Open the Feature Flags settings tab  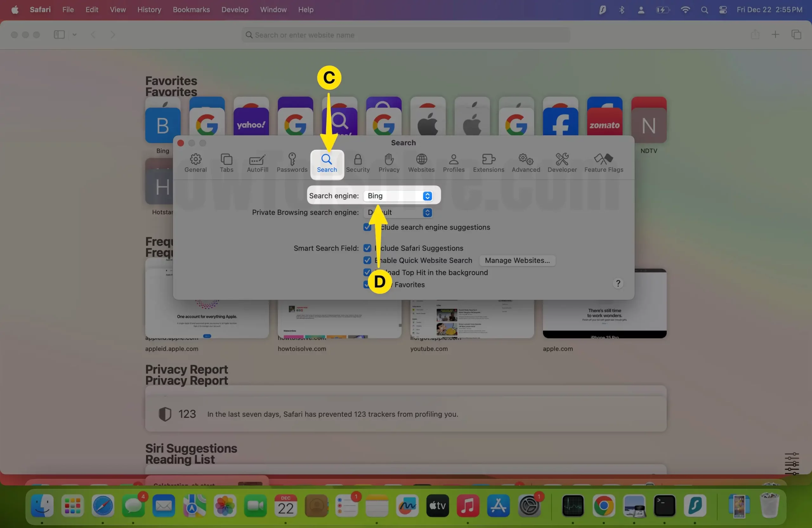604,163
